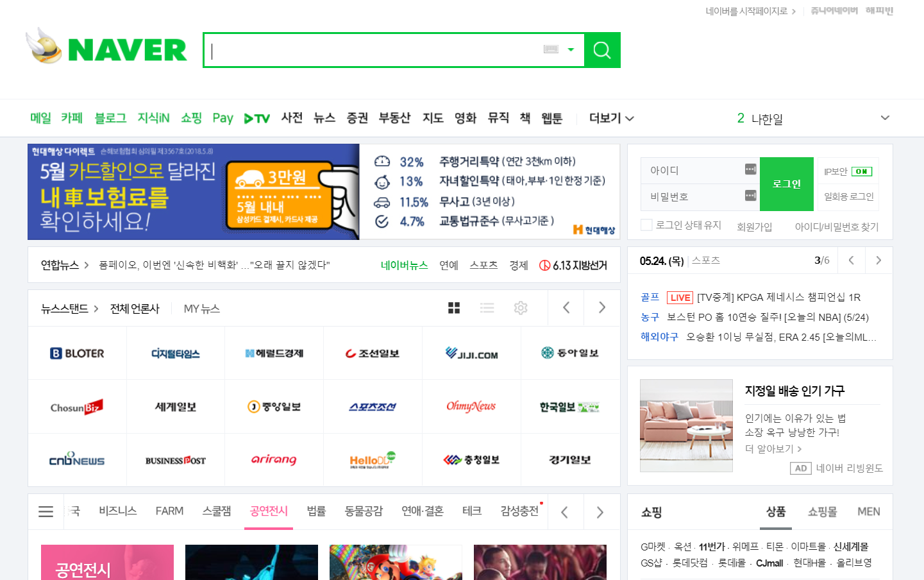Switch newsstand to list view icon
Viewport: 924px width, 580px height.
tap(487, 308)
